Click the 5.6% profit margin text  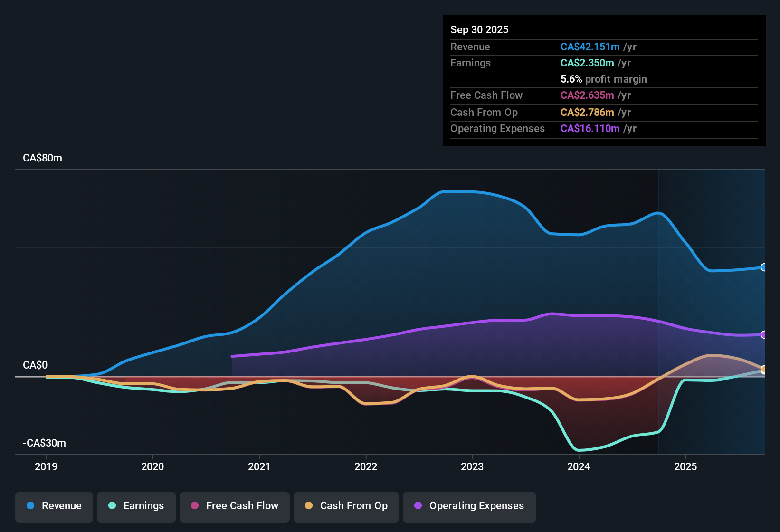(603, 79)
